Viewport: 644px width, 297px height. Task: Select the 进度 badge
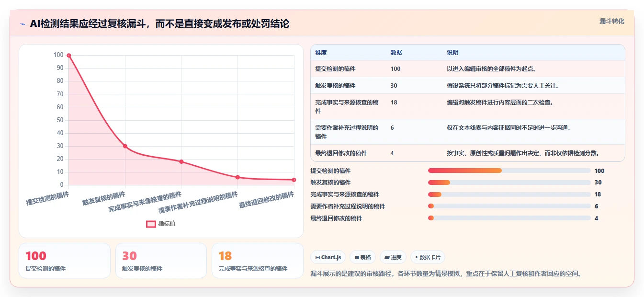tap(393, 257)
